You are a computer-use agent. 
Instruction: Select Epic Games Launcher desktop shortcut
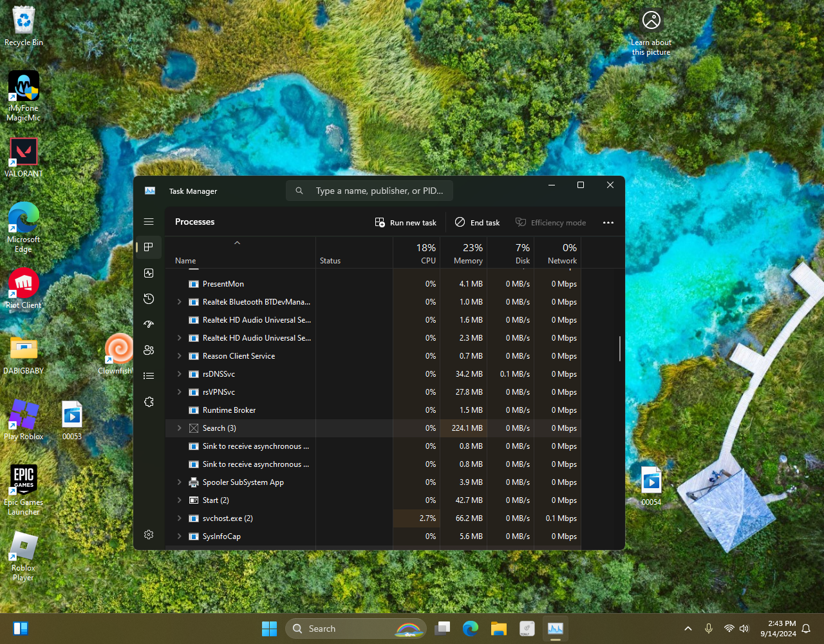pos(24,490)
